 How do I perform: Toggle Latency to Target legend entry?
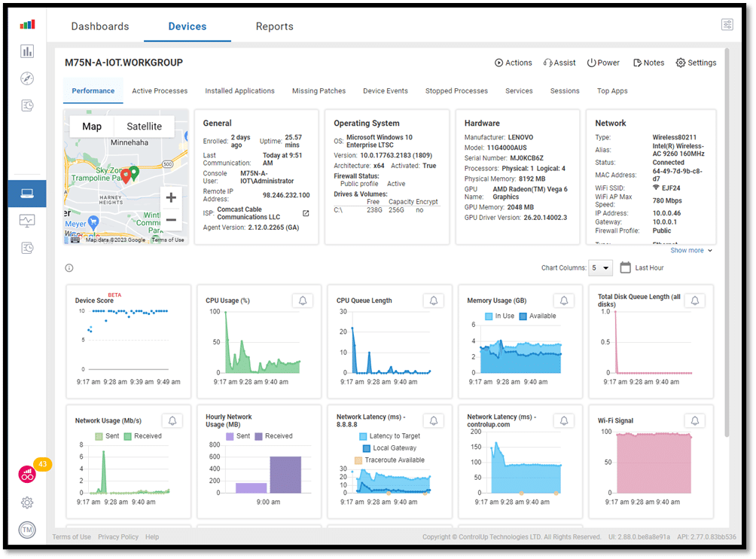389,436
